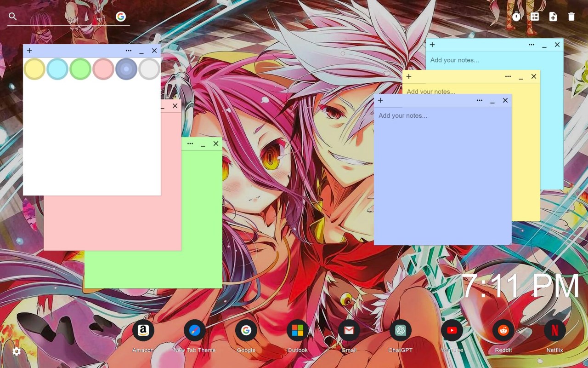The height and width of the screenshot is (368, 588).
Task: Open the Google shortcut in the dock
Action: (246, 330)
